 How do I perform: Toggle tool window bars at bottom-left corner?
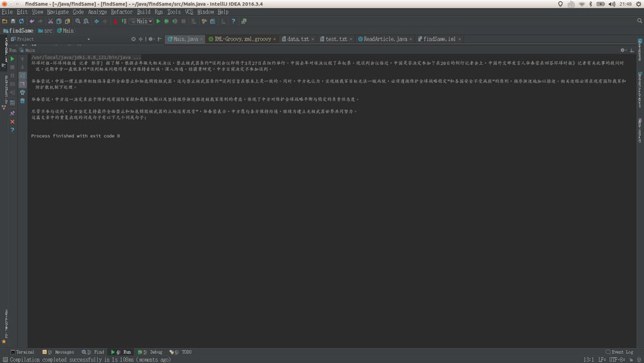(4, 352)
